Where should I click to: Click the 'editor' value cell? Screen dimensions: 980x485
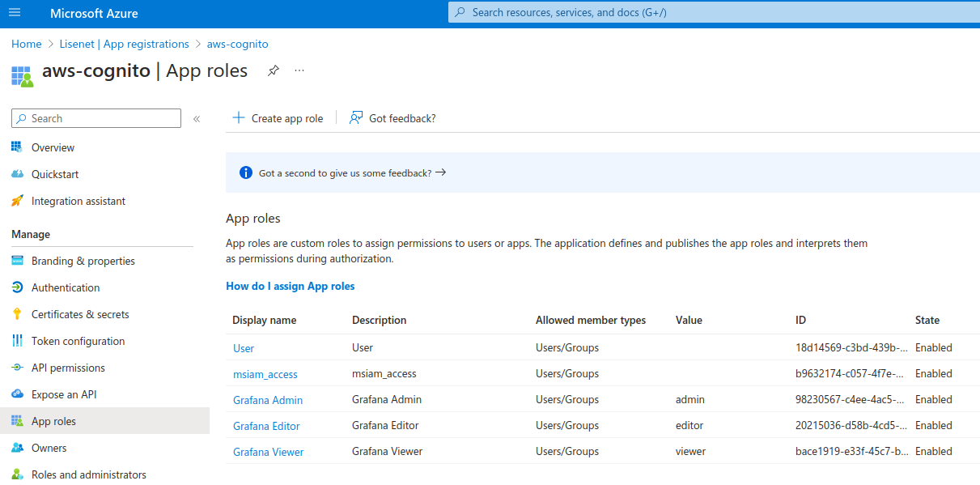[689, 425]
